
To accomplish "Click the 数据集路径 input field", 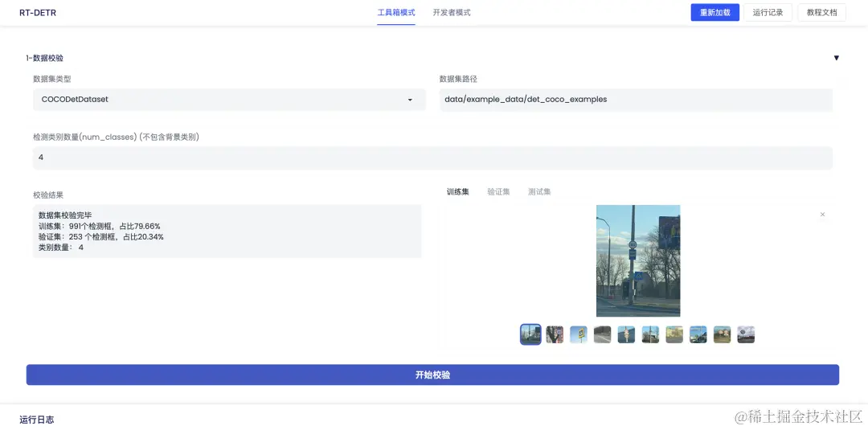I will tap(636, 100).
